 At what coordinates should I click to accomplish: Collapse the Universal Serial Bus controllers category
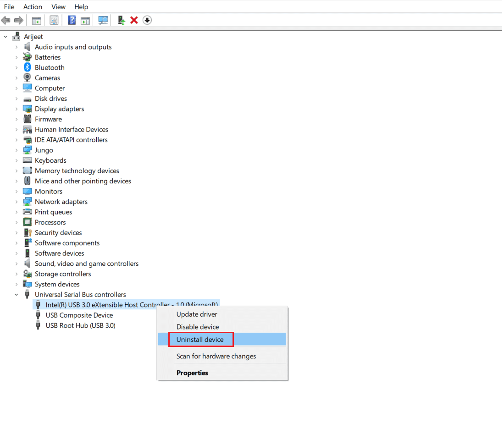point(17,294)
